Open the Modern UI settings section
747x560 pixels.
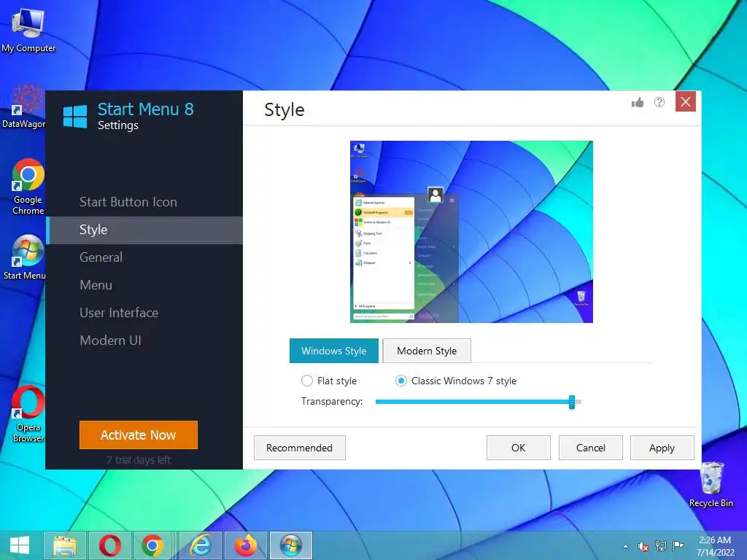(144, 341)
